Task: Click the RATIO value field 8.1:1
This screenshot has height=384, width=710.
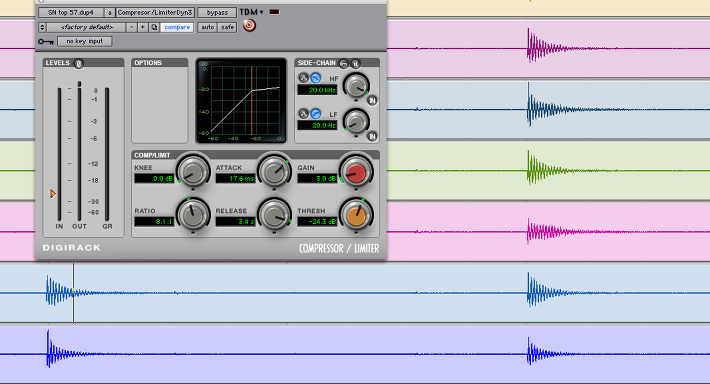Action: [154, 221]
